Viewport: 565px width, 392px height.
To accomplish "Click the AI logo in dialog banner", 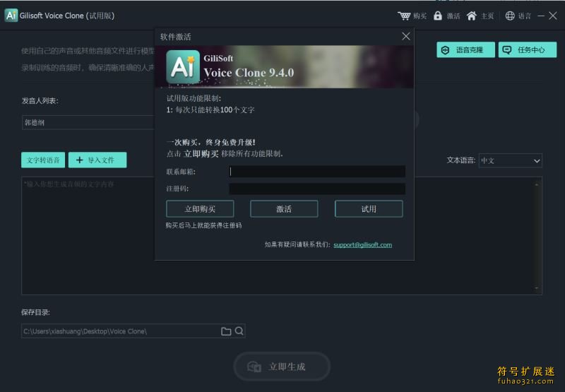I will 183,66.
